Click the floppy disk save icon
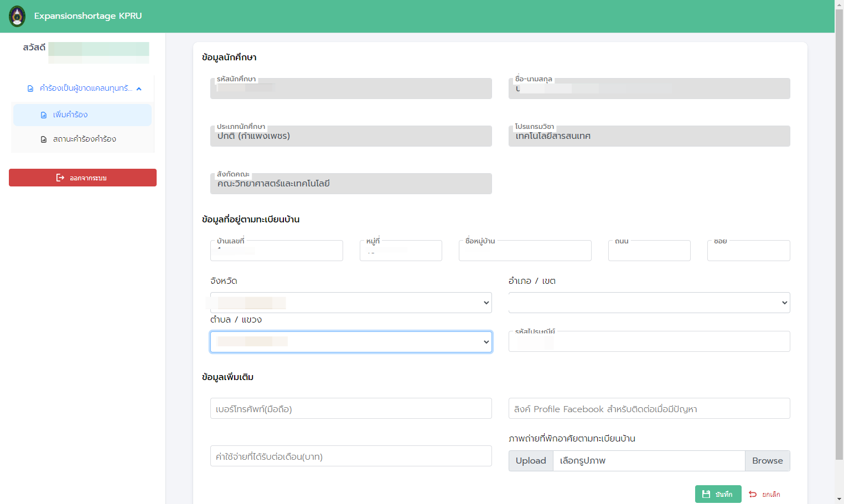This screenshot has width=844, height=504. (706, 494)
